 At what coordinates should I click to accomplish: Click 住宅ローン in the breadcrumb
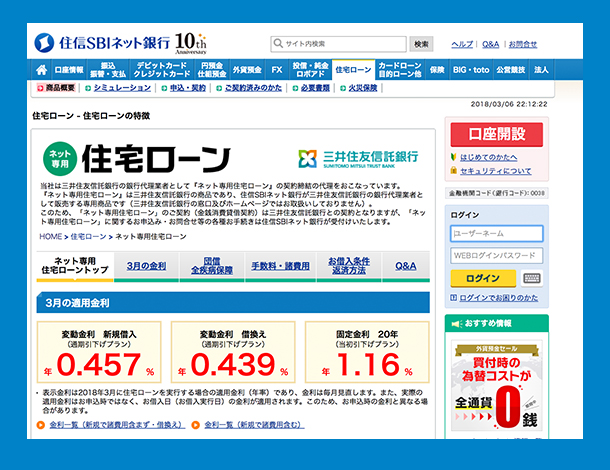pos(88,237)
